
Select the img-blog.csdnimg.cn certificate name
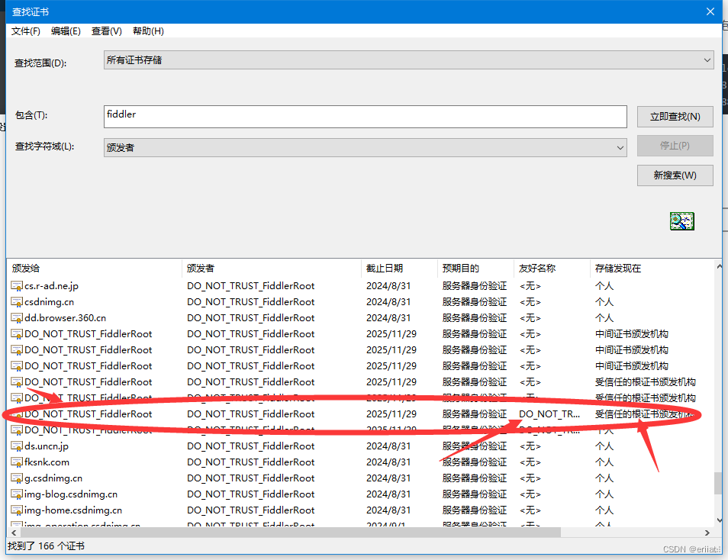(x=71, y=494)
